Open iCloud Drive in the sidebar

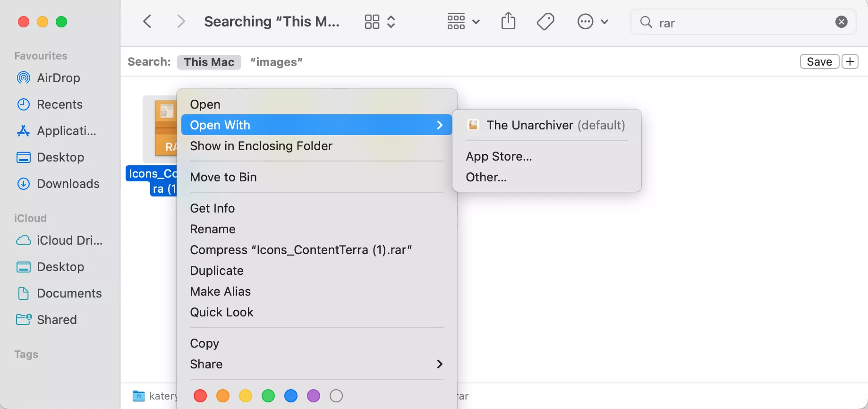click(59, 240)
